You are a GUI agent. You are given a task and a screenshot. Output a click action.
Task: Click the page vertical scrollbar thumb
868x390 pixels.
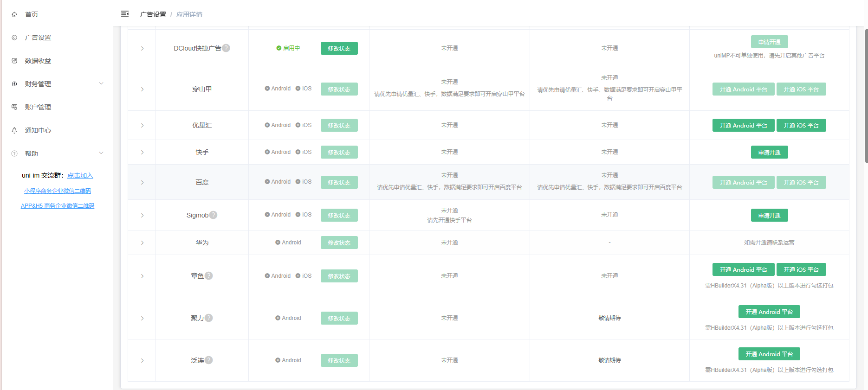pyautogui.click(x=866, y=96)
